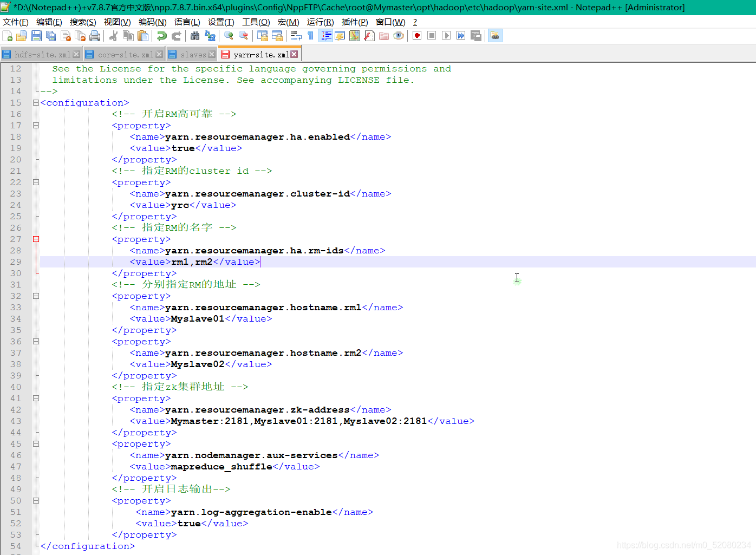Open the 语言(L) menu
Image resolution: width=756 pixels, height=555 pixels.
tap(187, 22)
